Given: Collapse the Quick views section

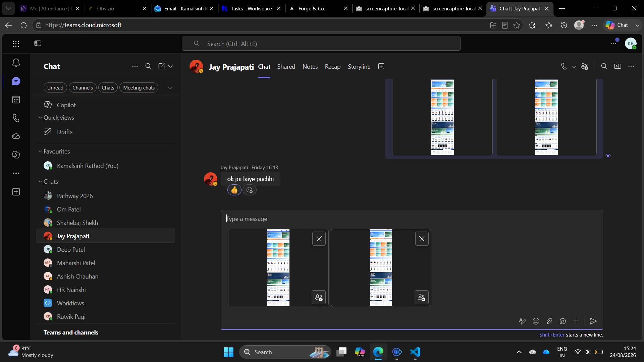Looking at the screenshot, I should tap(40, 117).
